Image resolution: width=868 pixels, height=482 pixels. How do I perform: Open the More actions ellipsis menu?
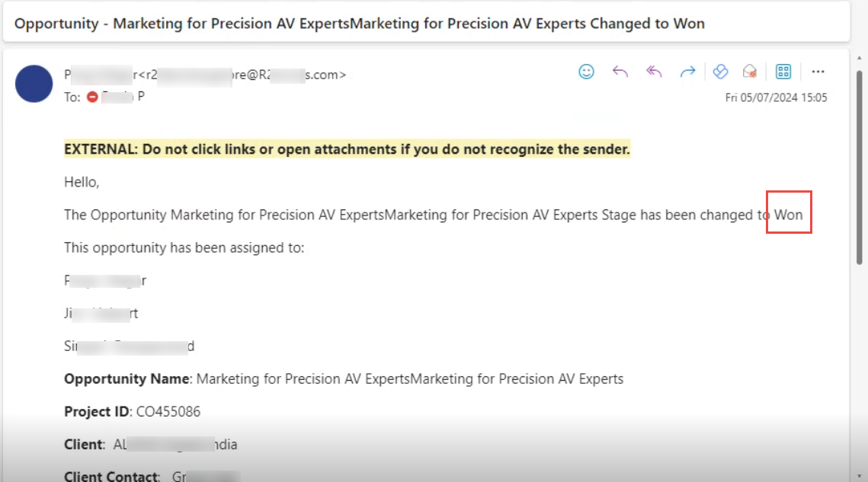coord(818,72)
